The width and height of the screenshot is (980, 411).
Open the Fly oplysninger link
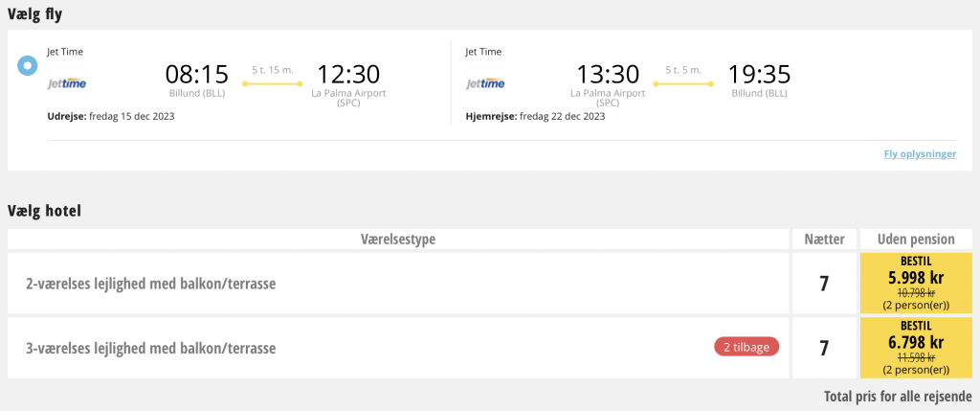[920, 154]
